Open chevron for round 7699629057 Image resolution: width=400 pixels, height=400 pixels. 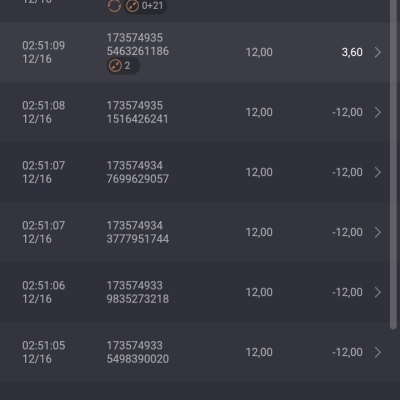377,172
